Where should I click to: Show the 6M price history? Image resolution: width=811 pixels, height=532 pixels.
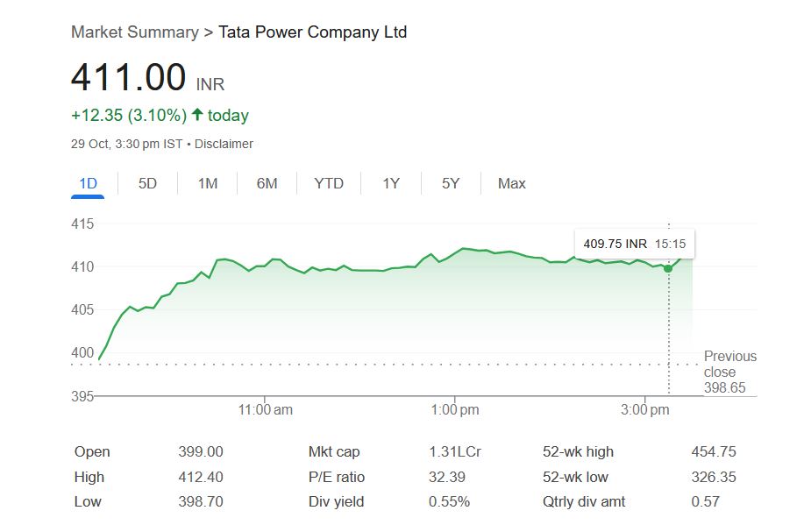tap(267, 183)
